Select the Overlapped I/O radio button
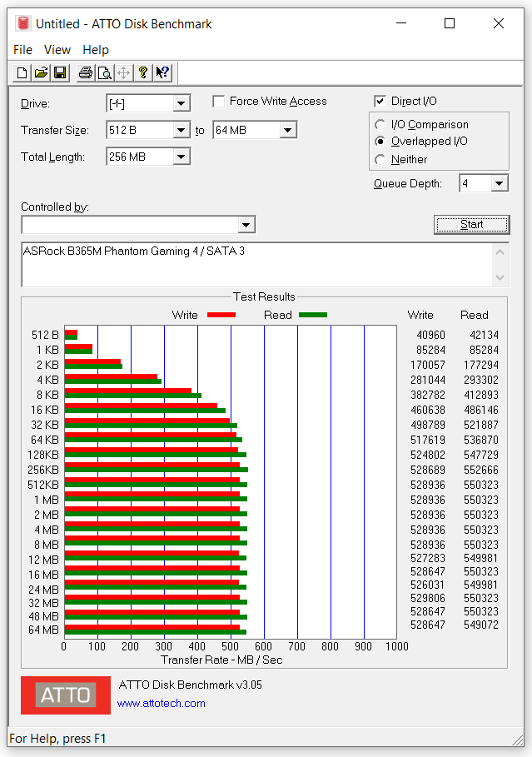 point(380,142)
